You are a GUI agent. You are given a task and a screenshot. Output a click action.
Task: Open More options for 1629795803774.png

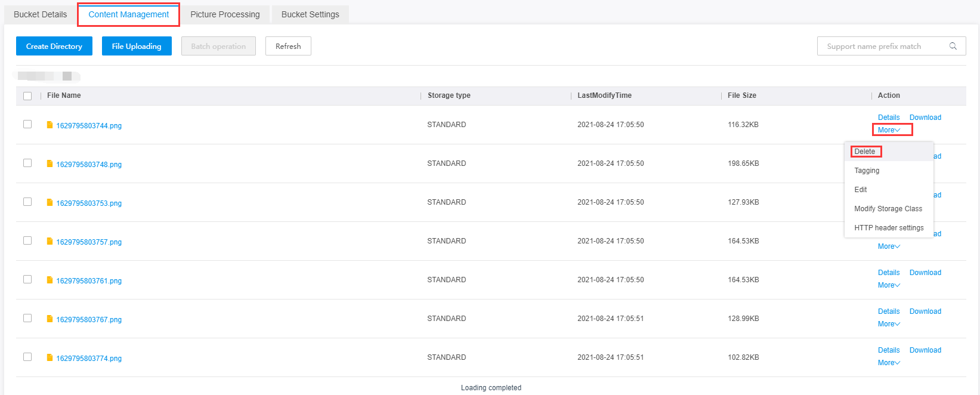click(889, 363)
